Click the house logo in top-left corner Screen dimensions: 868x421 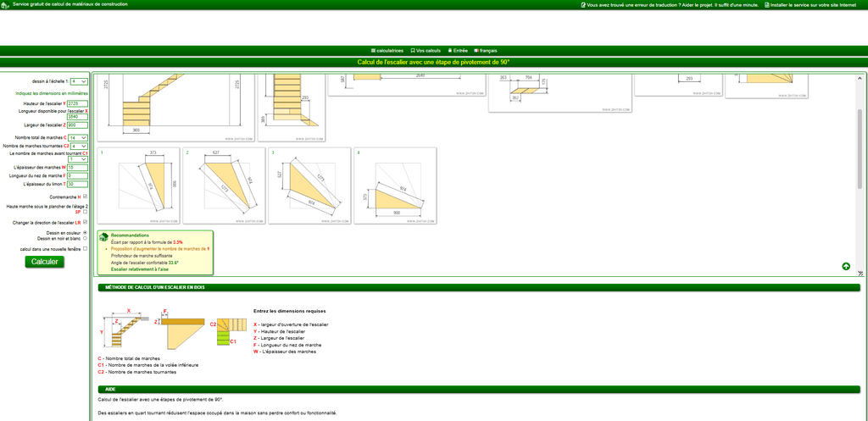(5, 5)
